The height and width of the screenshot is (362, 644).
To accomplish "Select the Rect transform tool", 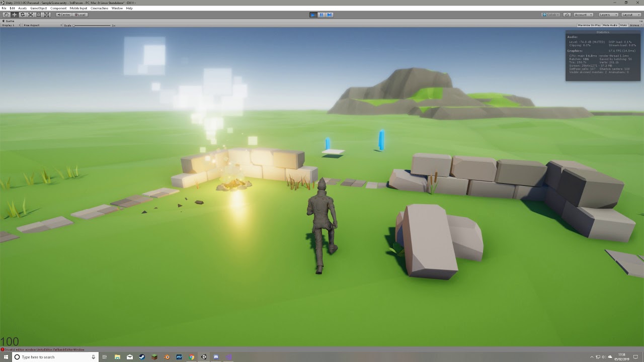I will 39,15.
